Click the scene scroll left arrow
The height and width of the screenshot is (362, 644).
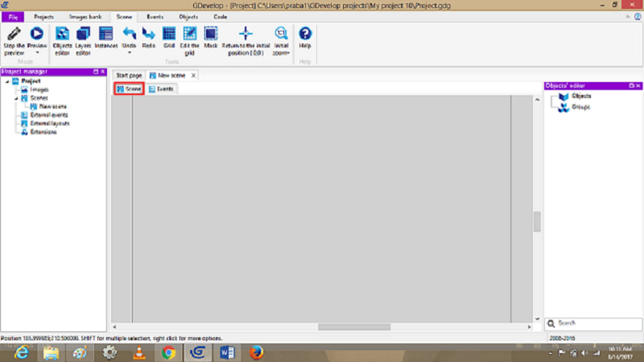tap(114, 327)
